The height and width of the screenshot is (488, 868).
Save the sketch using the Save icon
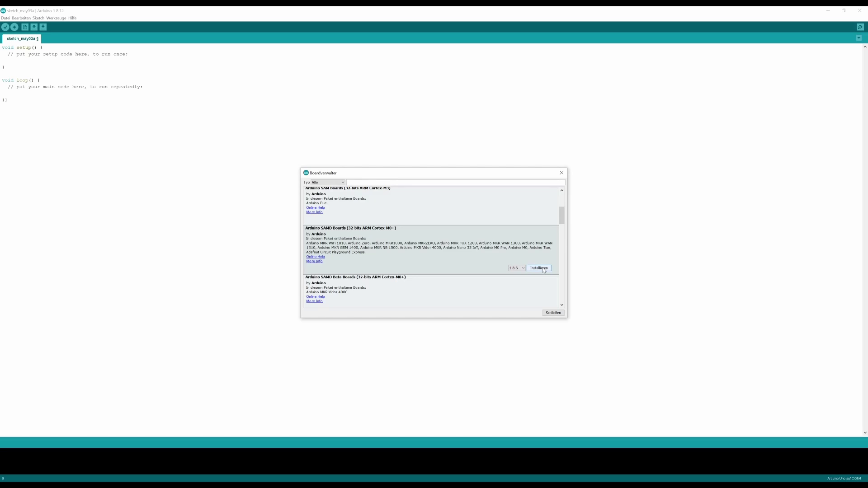click(x=43, y=27)
